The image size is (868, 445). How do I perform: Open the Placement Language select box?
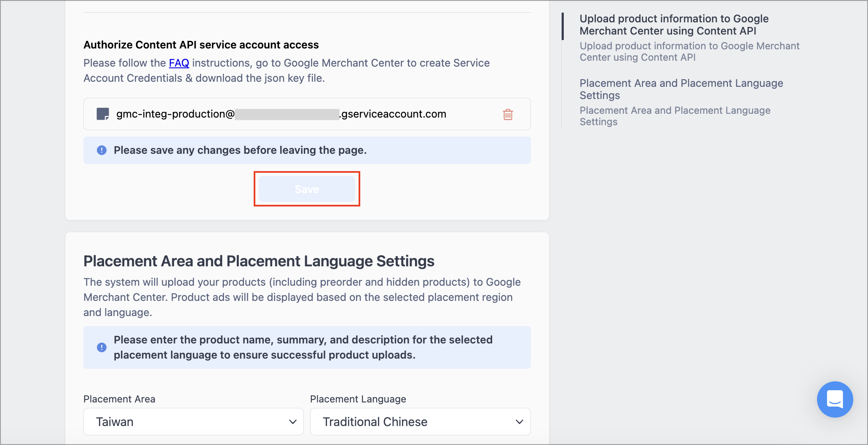click(420, 421)
